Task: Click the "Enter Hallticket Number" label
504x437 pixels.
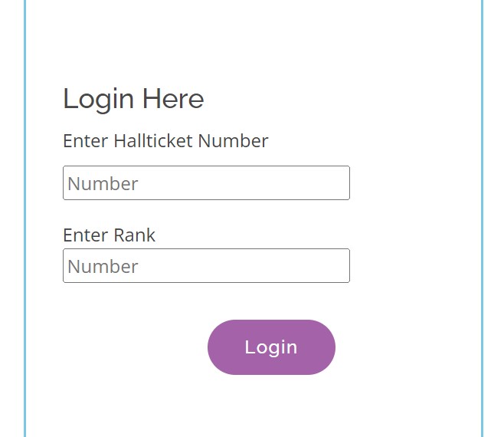Action: tap(165, 141)
